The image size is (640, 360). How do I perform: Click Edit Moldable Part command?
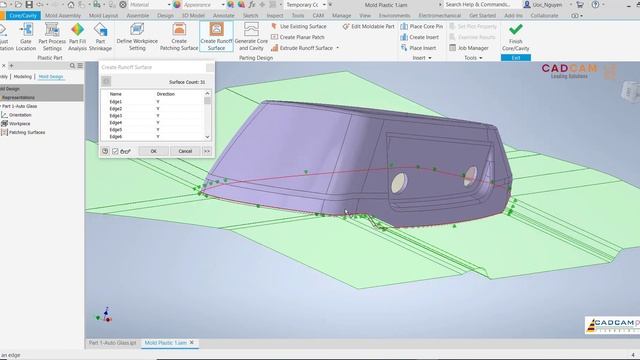pyautogui.click(x=369, y=26)
